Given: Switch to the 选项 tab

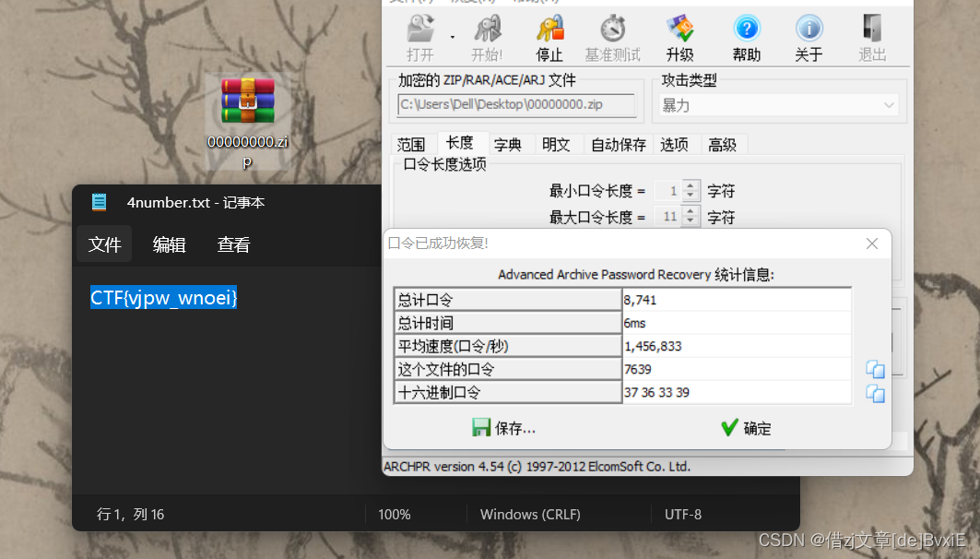Looking at the screenshot, I should (x=674, y=145).
